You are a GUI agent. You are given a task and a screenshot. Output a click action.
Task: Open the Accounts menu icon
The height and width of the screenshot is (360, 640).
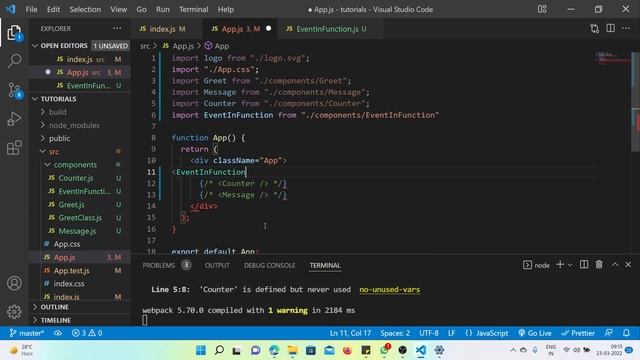pos(14,283)
